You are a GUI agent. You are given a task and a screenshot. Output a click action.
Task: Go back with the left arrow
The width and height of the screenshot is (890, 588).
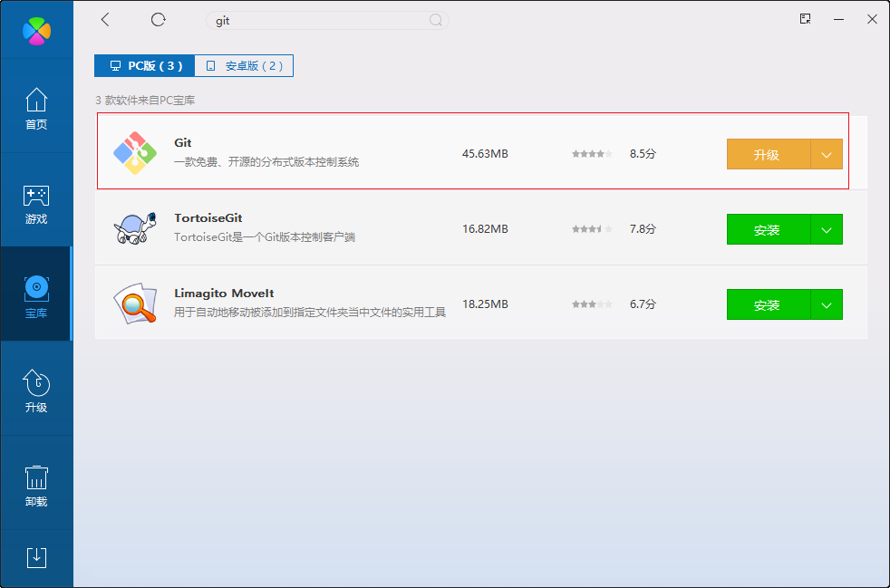105,20
